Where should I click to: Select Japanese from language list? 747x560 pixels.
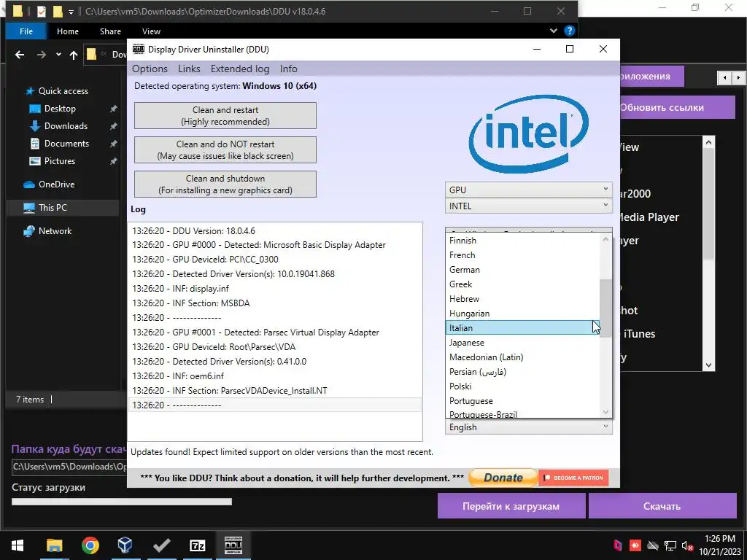click(522, 343)
